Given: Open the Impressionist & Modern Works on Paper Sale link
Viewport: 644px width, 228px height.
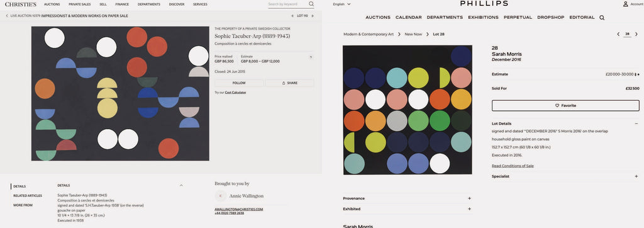Looking at the screenshot, I should 85,16.
